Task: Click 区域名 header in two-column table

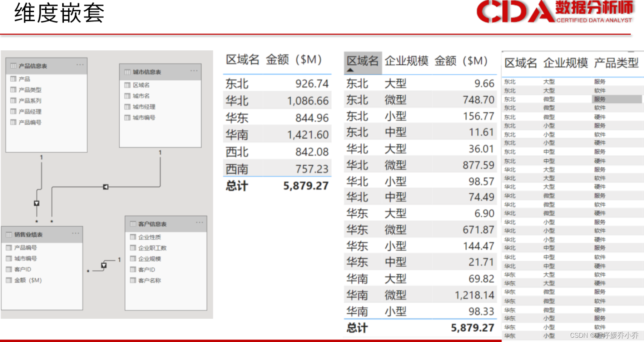Action: coord(242,59)
